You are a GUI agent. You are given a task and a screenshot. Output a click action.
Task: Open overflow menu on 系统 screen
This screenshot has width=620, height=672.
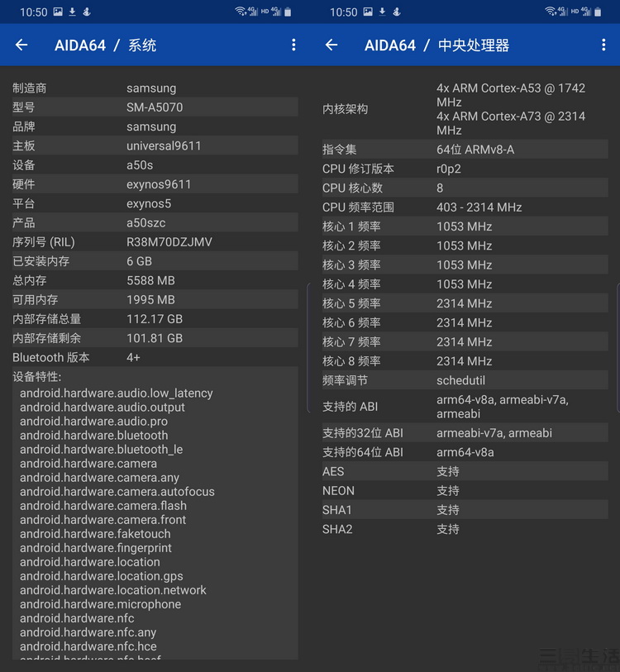[293, 45]
